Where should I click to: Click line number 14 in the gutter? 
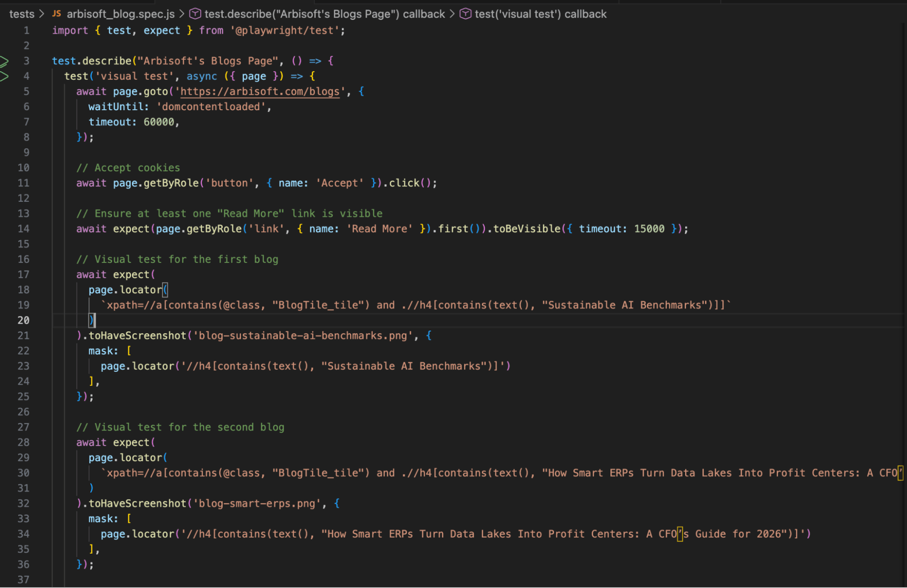[x=24, y=228]
